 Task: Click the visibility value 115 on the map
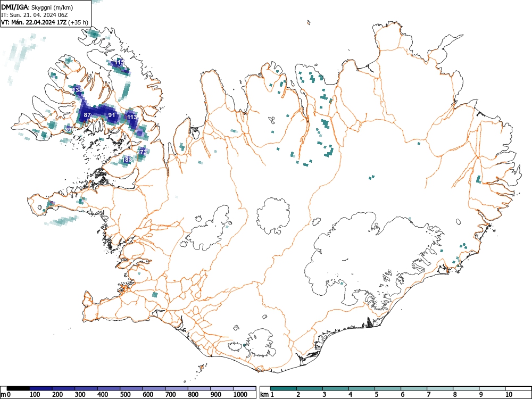[119, 62]
